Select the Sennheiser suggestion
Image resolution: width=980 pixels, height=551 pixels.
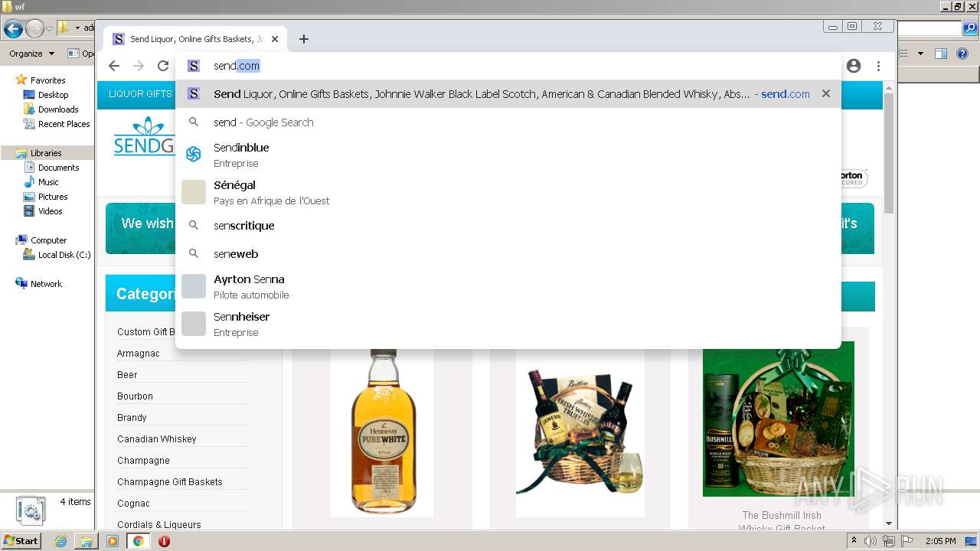pos(508,324)
